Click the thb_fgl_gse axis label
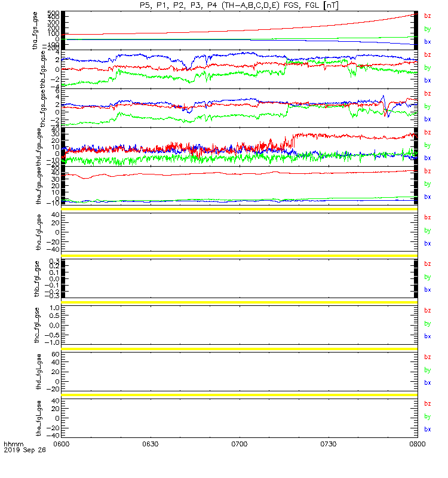 click(x=37, y=278)
